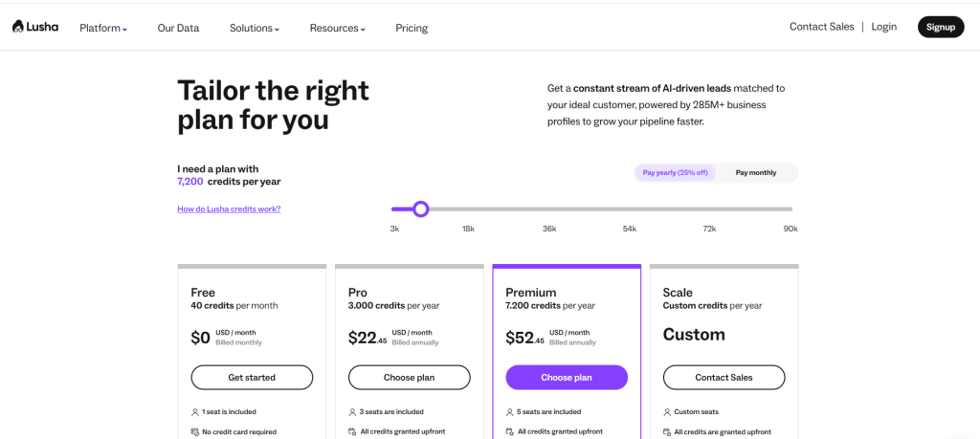Open the Pricing menu item
This screenshot has height=439, width=980.
412,28
